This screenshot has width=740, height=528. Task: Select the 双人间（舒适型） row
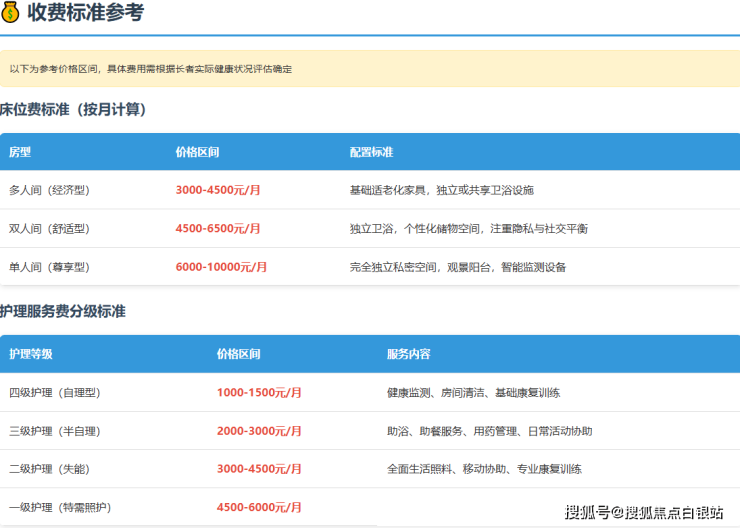click(x=369, y=229)
